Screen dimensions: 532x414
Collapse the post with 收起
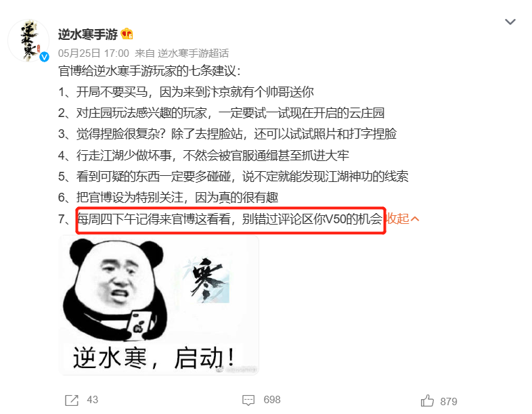[397, 218]
